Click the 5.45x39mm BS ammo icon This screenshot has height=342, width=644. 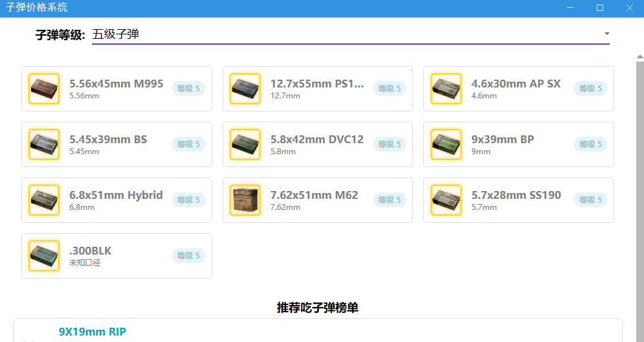[44, 144]
